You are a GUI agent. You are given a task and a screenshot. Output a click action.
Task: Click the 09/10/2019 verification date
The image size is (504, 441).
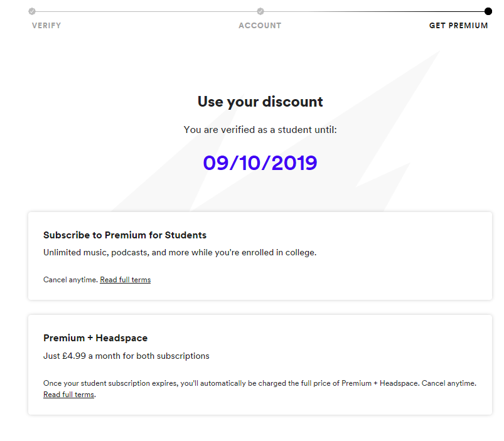pos(260,163)
